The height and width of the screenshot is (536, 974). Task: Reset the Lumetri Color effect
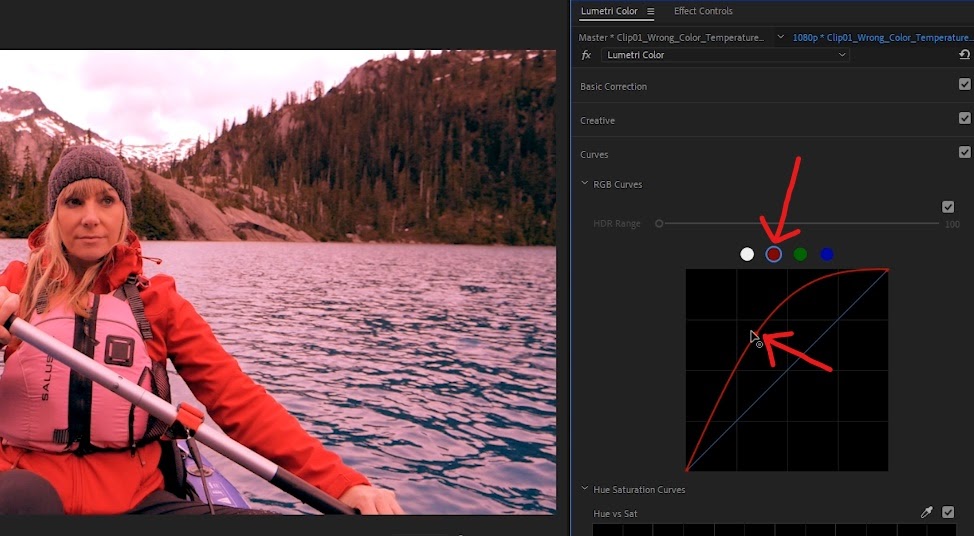[964, 55]
